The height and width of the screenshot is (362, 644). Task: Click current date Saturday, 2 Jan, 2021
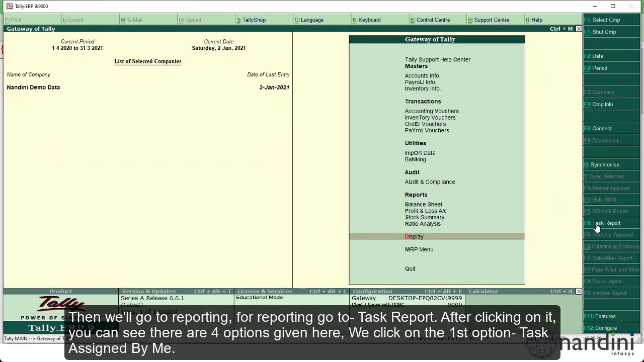(x=218, y=48)
